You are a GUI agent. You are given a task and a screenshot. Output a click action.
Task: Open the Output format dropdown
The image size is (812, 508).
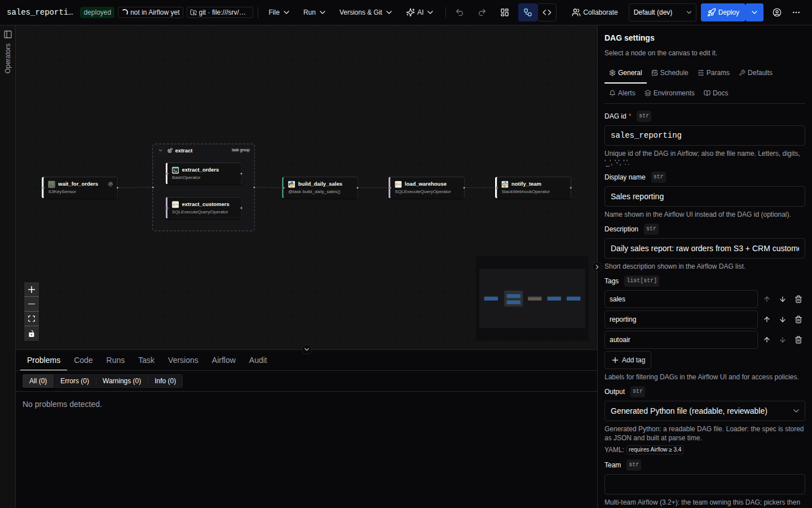[x=704, y=411]
